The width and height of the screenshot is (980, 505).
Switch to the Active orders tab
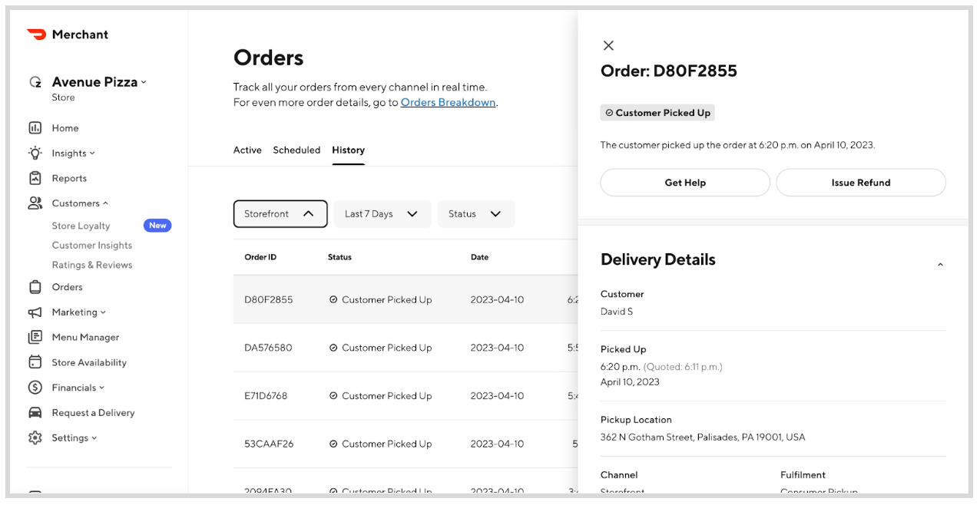tap(247, 150)
